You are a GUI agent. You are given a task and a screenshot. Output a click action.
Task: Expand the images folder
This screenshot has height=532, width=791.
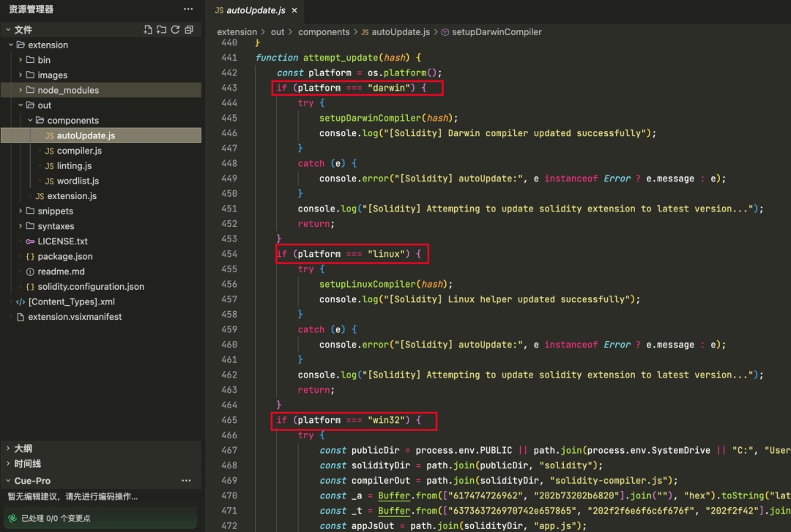click(21, 75)
